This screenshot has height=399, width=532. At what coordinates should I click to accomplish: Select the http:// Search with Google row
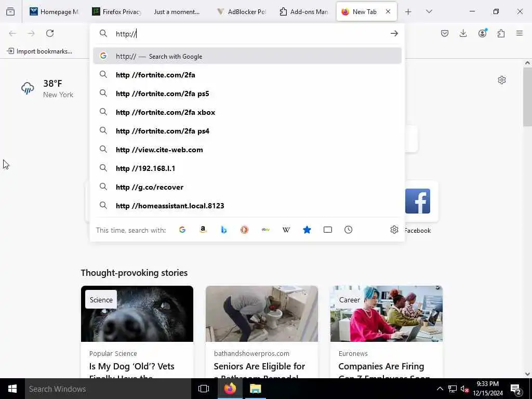coord(247,56)
